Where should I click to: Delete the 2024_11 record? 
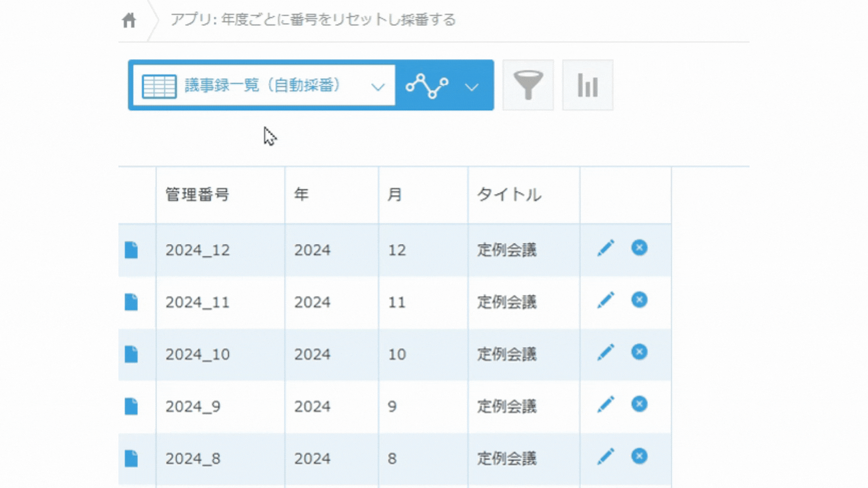639,300
